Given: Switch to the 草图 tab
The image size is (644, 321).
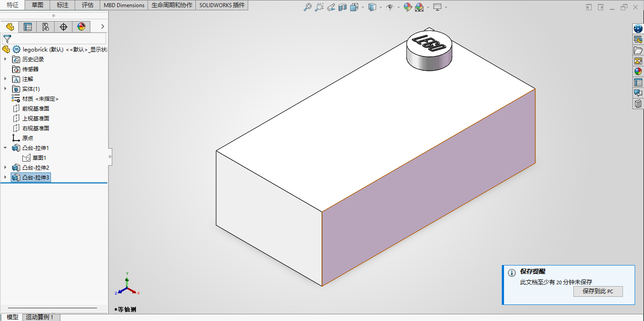Looking at the screenshot, I should click(x=38, y=5).
